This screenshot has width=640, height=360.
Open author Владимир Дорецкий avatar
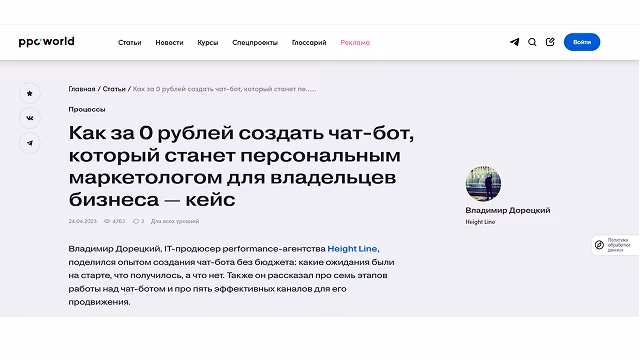(483, 183)
